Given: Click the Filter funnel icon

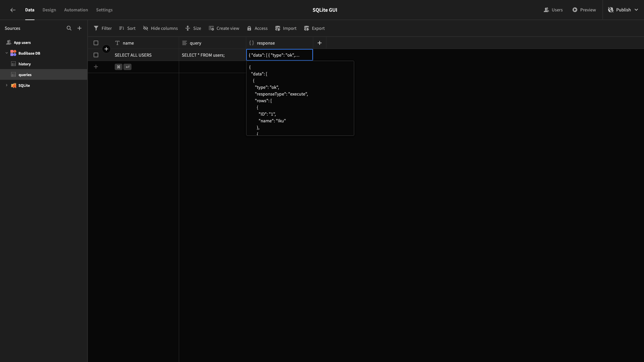Looking at the screenshot, I should (x=96, y=28).
